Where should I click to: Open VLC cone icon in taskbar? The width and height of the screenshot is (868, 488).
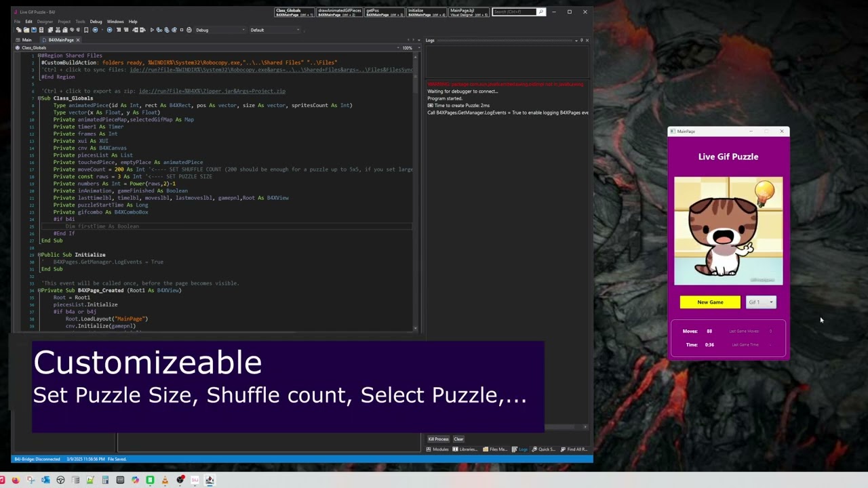[165, 480]
